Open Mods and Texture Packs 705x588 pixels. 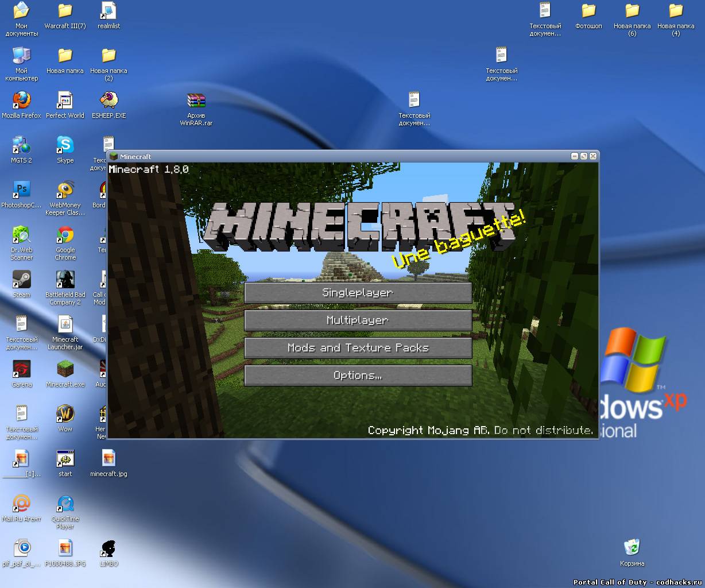(358, 347)
